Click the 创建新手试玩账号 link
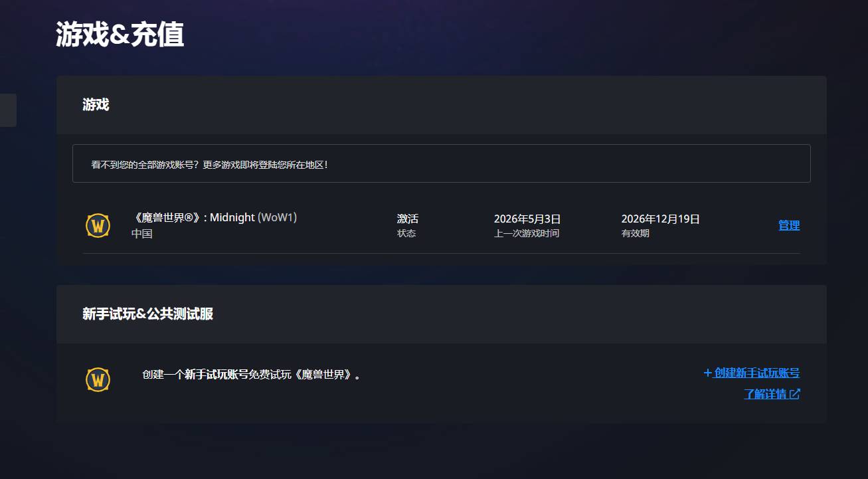Viewport: 868px width, 479px height. [x=752, y=373]
